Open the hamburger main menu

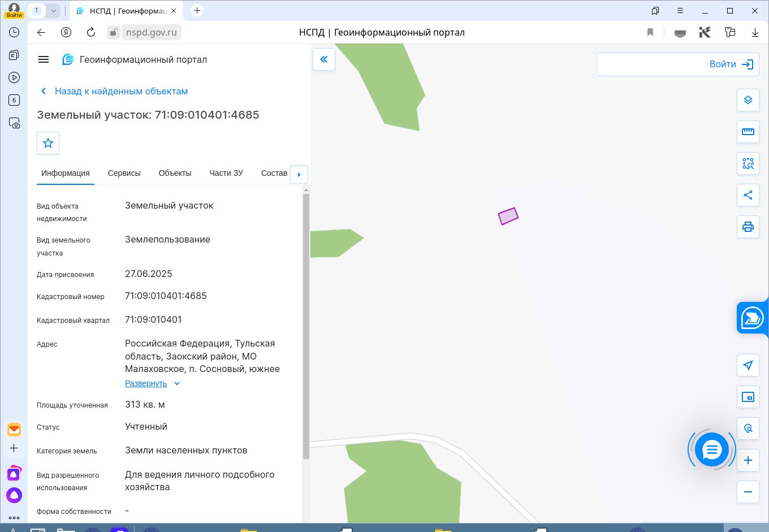click(44, 59)
